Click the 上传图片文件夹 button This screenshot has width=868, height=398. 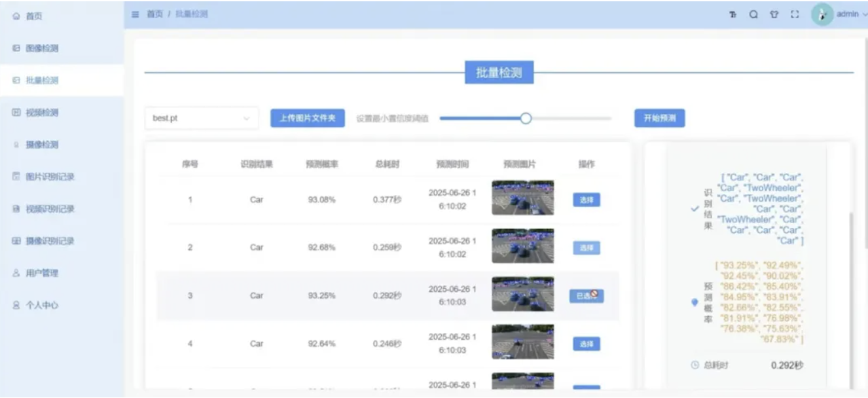(308, 118)
